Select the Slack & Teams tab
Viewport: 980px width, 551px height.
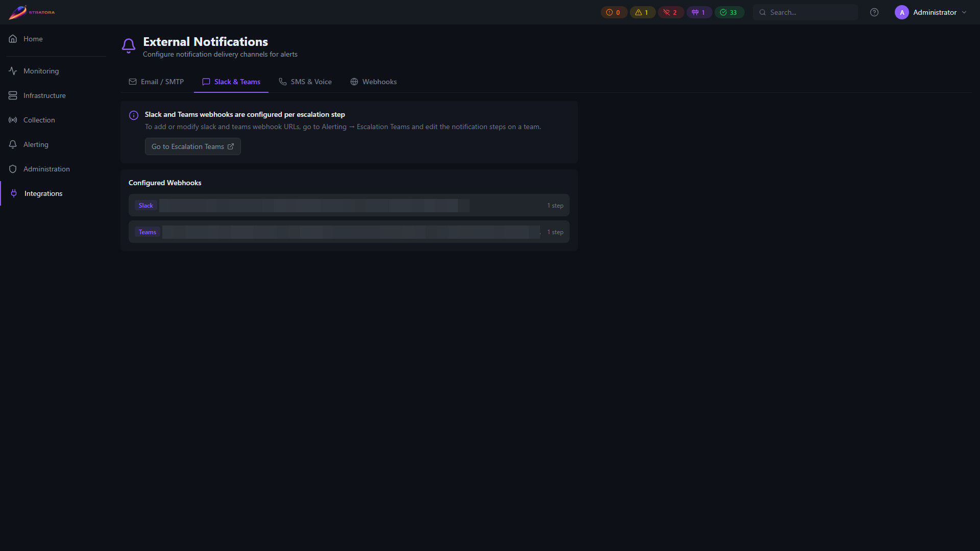point(231,82)
